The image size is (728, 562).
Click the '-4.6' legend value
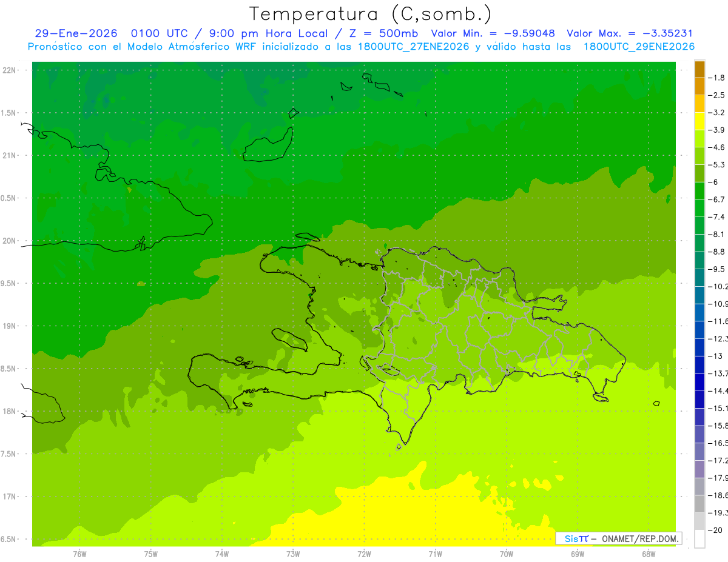coord(717,147)
